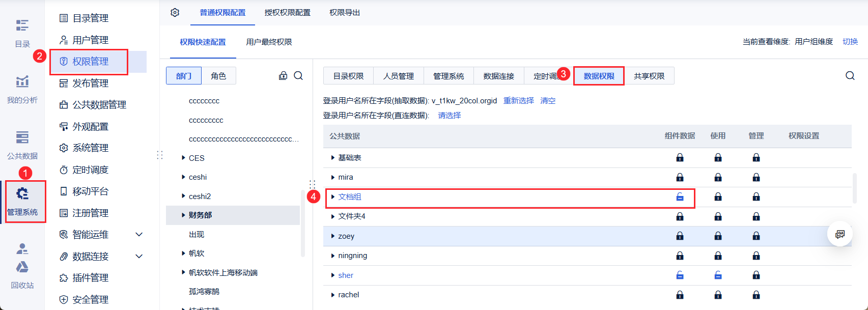Expand the mira data folder
868x310 pixels.
coord(333,177)
